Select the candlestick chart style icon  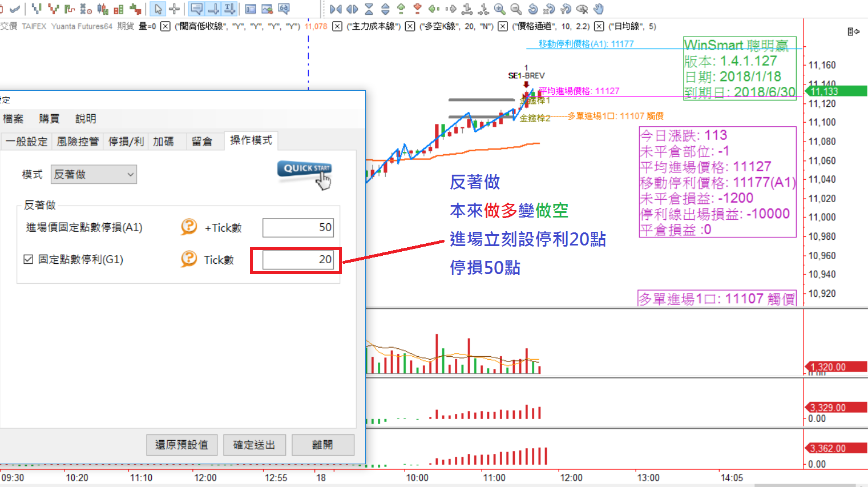coord(103,9)
